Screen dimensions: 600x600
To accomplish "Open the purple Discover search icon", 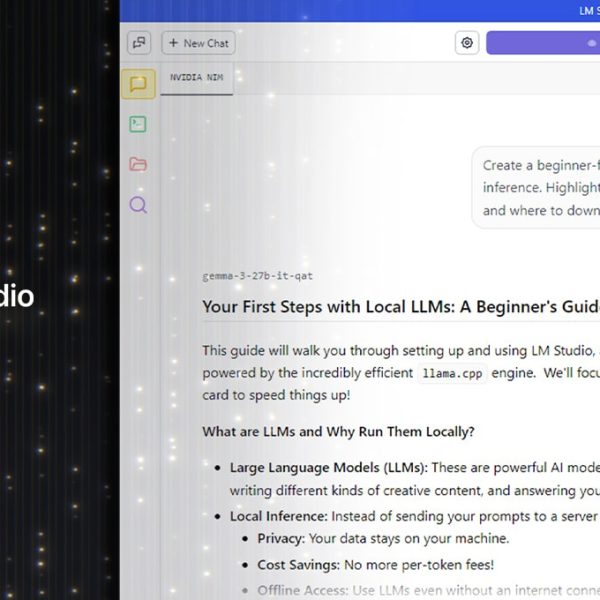I will coord(138,205).
